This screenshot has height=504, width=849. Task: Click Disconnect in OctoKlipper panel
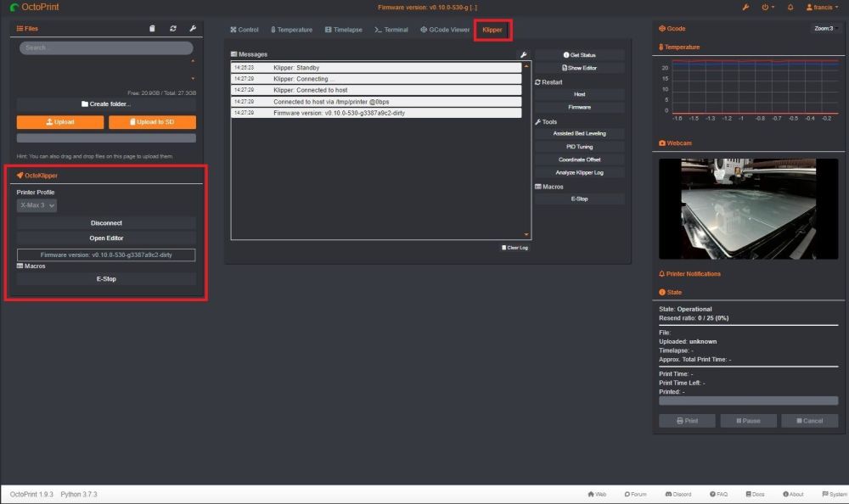click(x=106, y=223)
